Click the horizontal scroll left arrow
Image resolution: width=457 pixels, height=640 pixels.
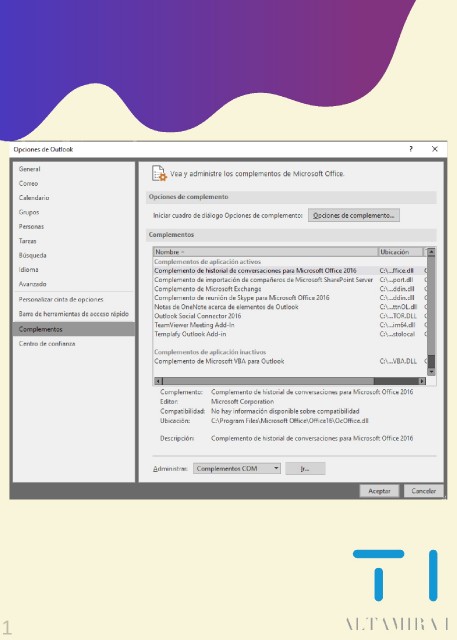(x=158, y=381)
